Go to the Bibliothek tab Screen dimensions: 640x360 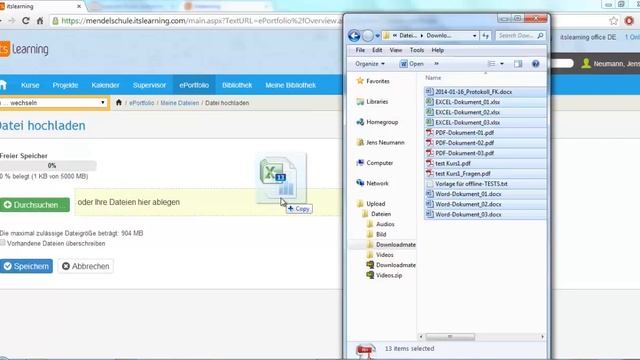tap(237, 85)
